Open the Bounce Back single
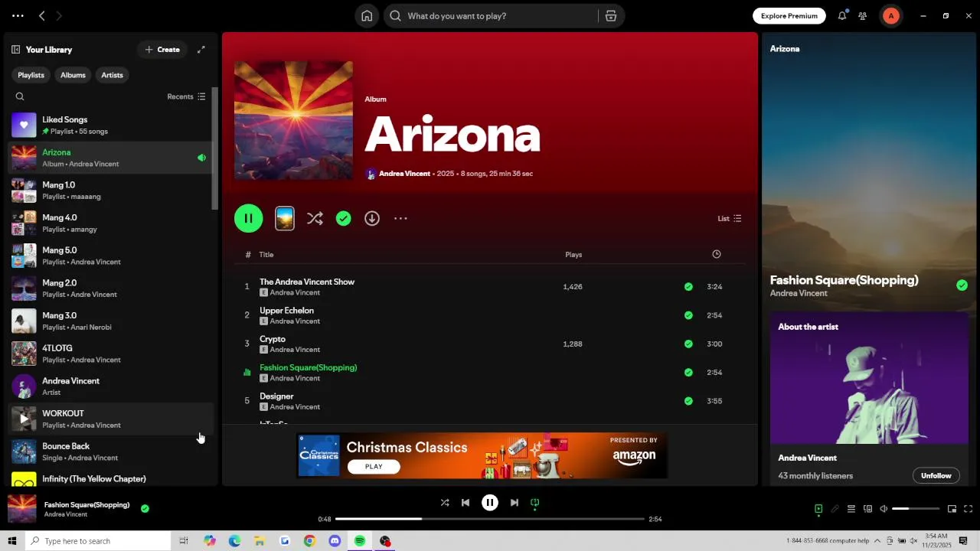Screen dimensions: 980x551 111,452
